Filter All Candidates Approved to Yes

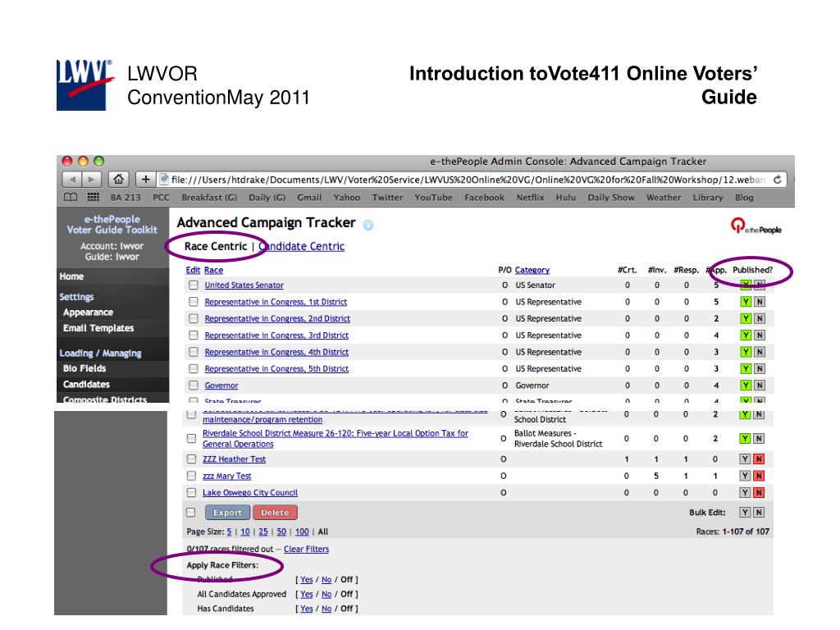point(307,594)
